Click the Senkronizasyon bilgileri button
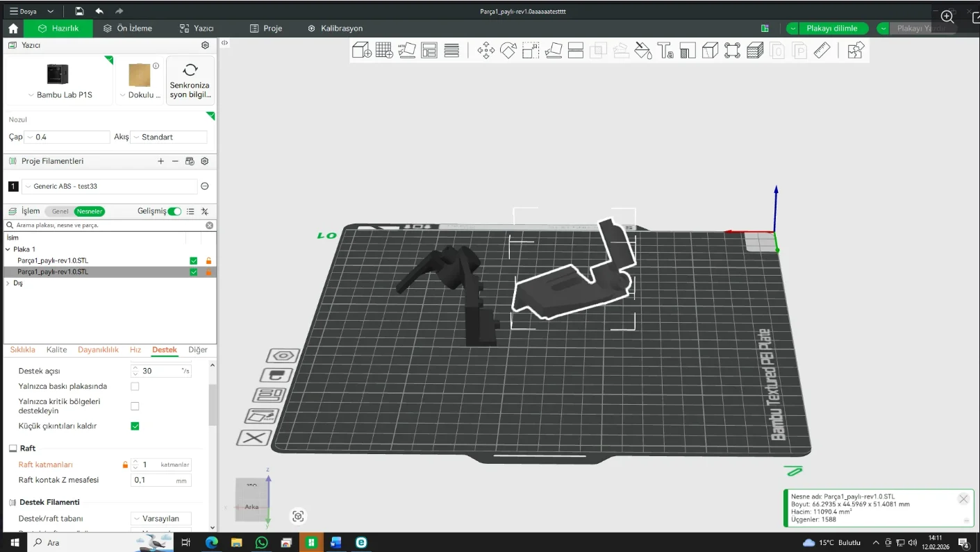 190,81
